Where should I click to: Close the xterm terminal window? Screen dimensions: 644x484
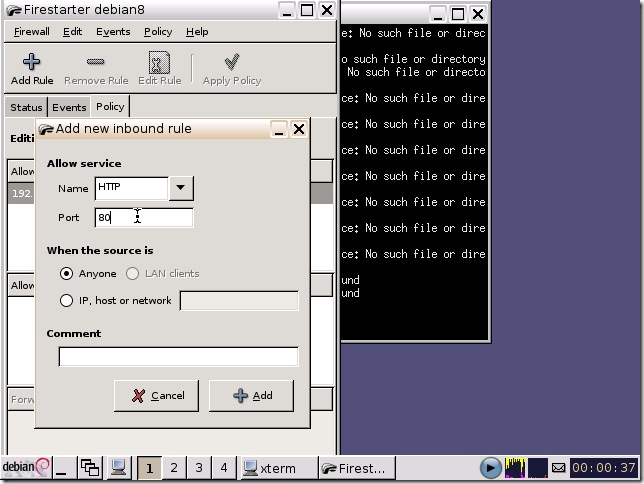point(478,14)
